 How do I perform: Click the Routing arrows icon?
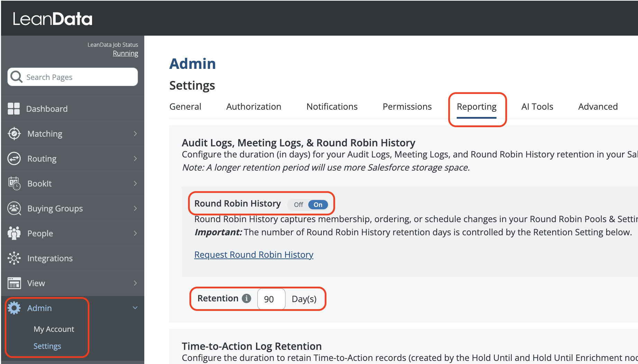(x=14, y=158)
